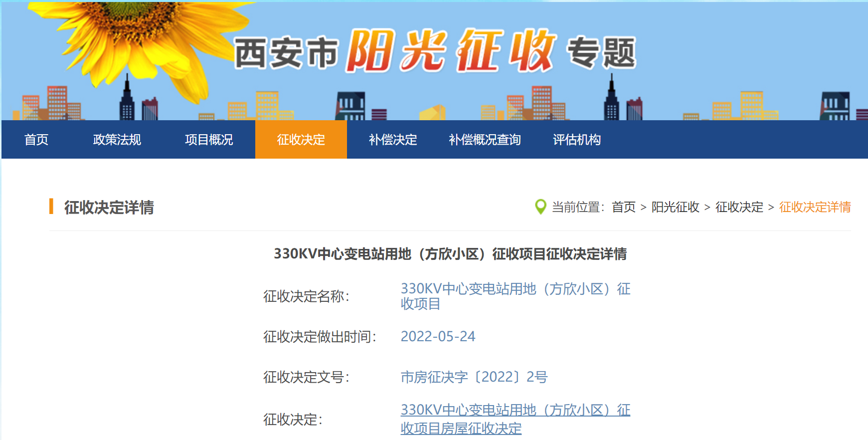The image size is (868, 440).
Task: Click 阳光征收 in the breadcrumb trail
Action: [675, 207]
